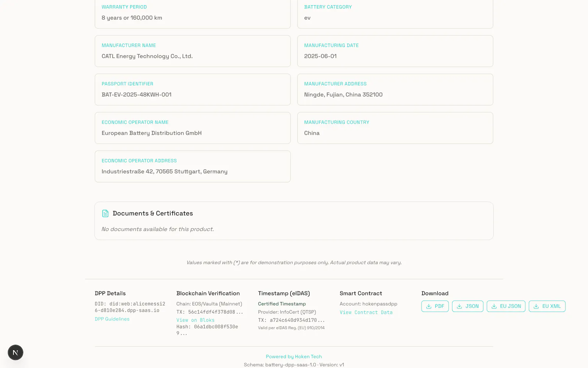Open the View on Bloks link
588x368 pixels.
(x=196, y=320)
